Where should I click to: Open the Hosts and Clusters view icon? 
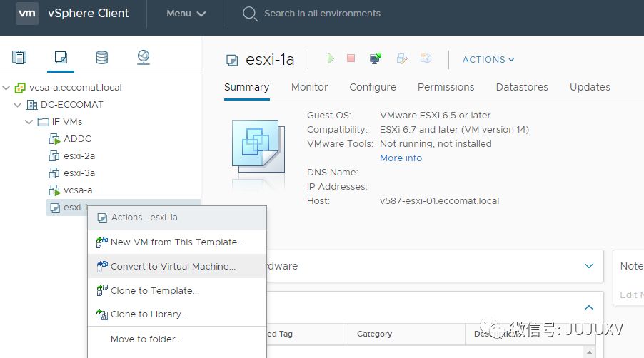click(x=19, y=57)
